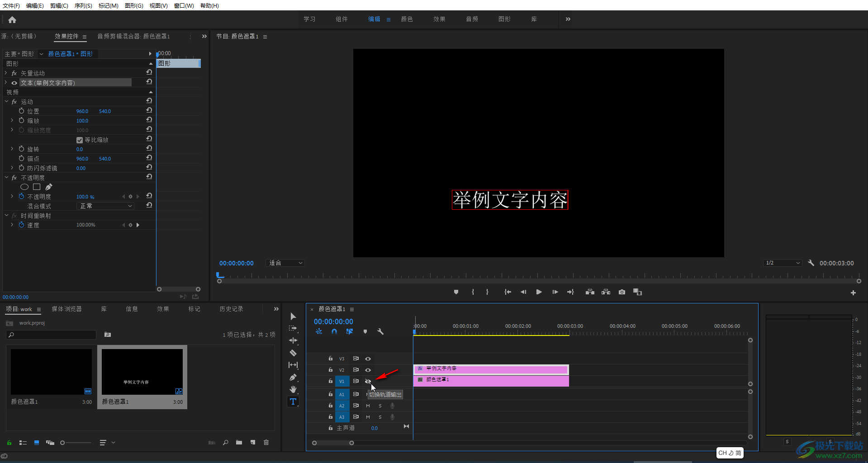Create new bin in project panel
Image resolution: width=868 pixels, height=463 pixels.
click(239, 442)
